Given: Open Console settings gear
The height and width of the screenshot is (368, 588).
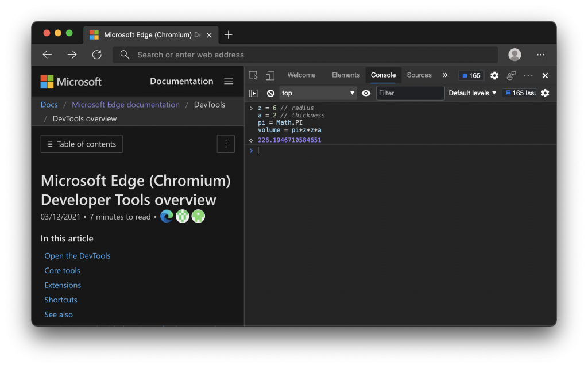Looking at the screenshot, I should coord(546,93).
